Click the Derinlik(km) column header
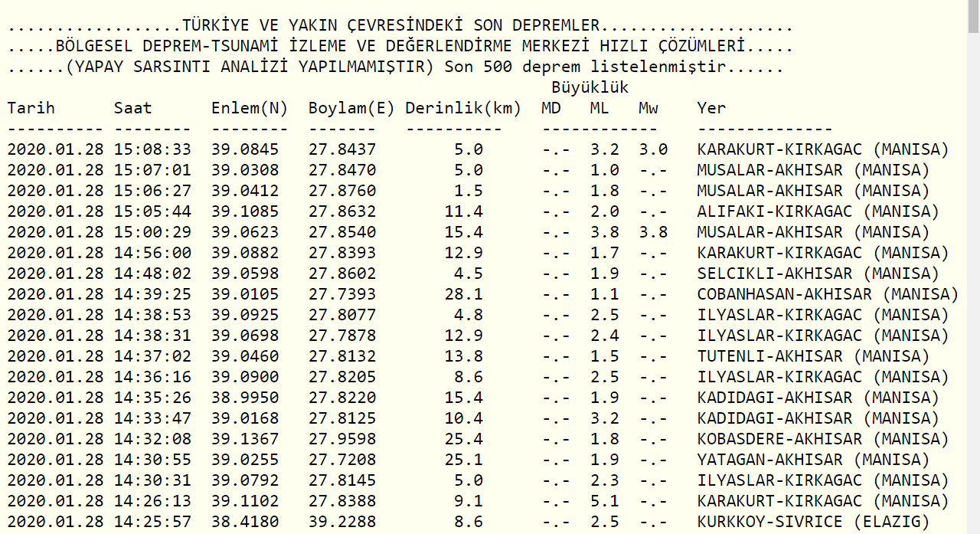Viewport: 980px width, 534px height. (463, 108)
